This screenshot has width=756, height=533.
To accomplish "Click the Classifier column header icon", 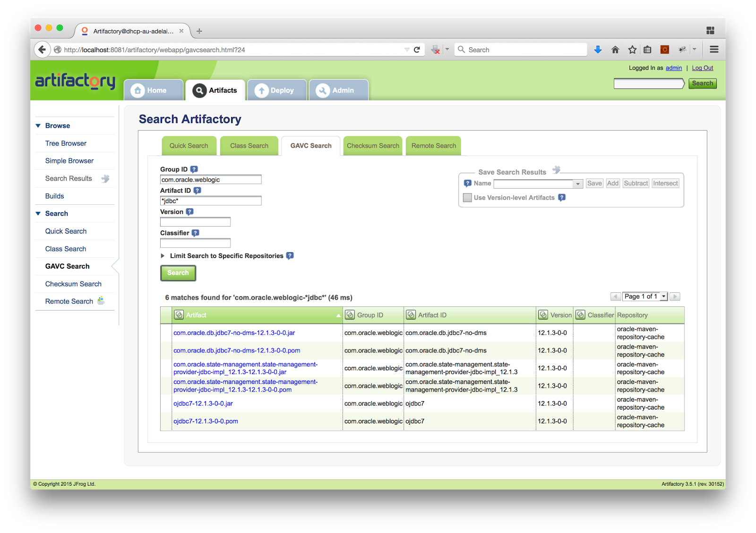I will (581, 315).
